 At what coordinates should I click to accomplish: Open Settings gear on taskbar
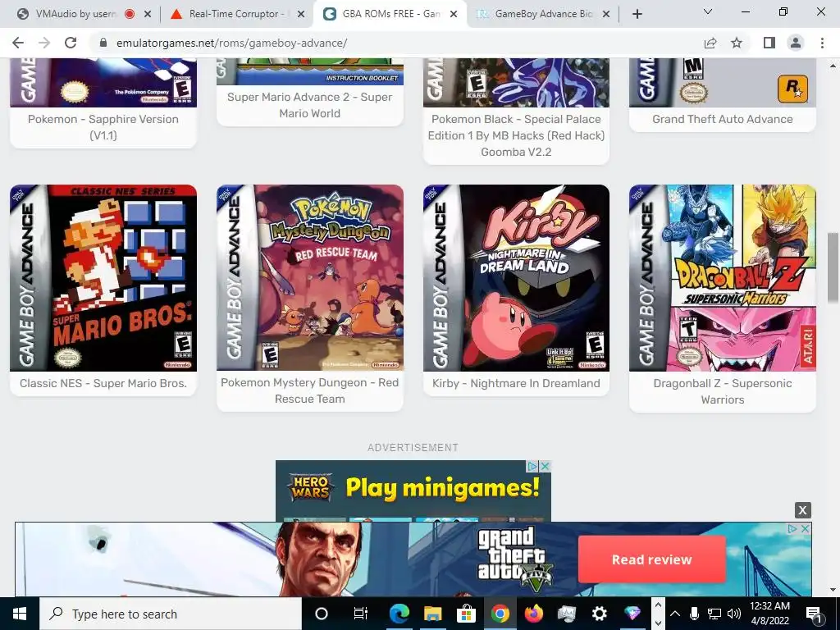pyautogui.click(x=600, y=614)
